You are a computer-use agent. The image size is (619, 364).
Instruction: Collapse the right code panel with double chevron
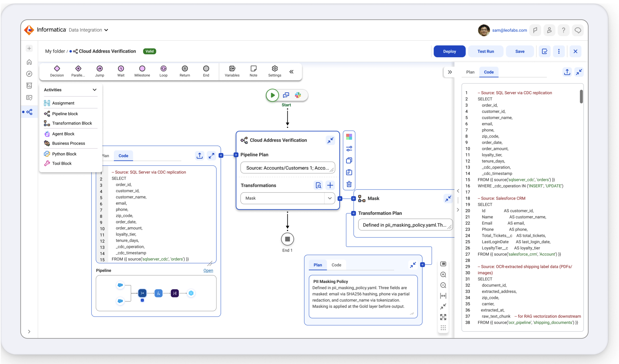pos(450,72)
